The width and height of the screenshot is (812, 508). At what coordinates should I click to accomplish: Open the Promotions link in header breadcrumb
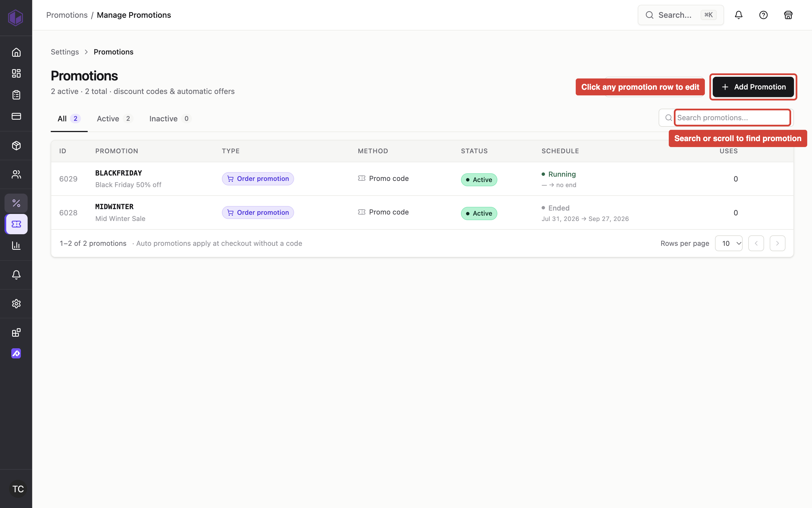tap(67, 15)
